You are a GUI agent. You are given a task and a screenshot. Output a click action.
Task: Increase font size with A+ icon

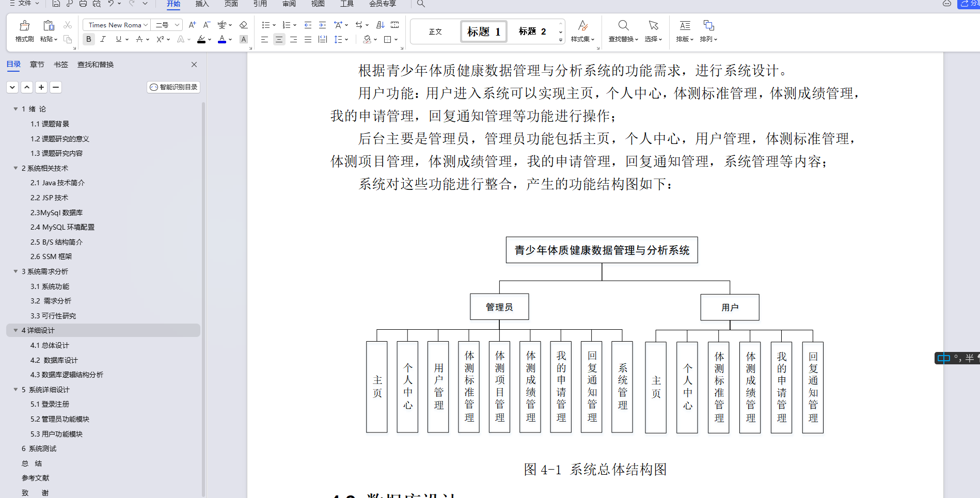pyautogui.click(x=192, y=24)
